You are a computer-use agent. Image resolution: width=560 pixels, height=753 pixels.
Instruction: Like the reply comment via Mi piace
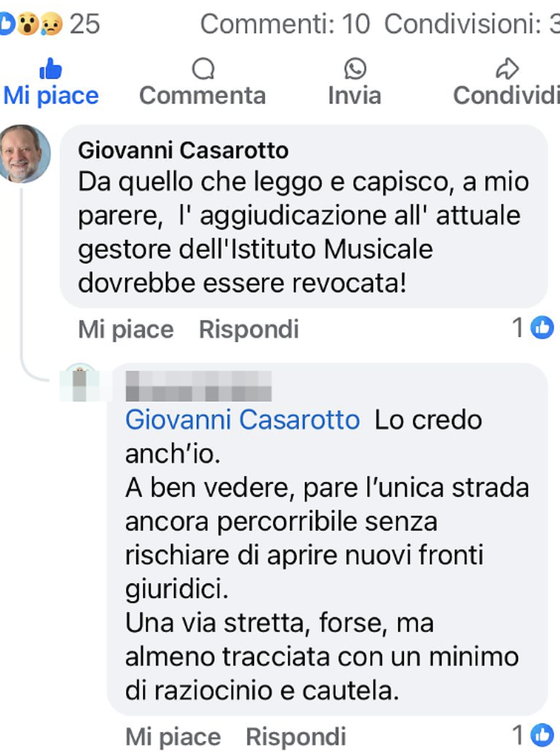pos(173,737)
